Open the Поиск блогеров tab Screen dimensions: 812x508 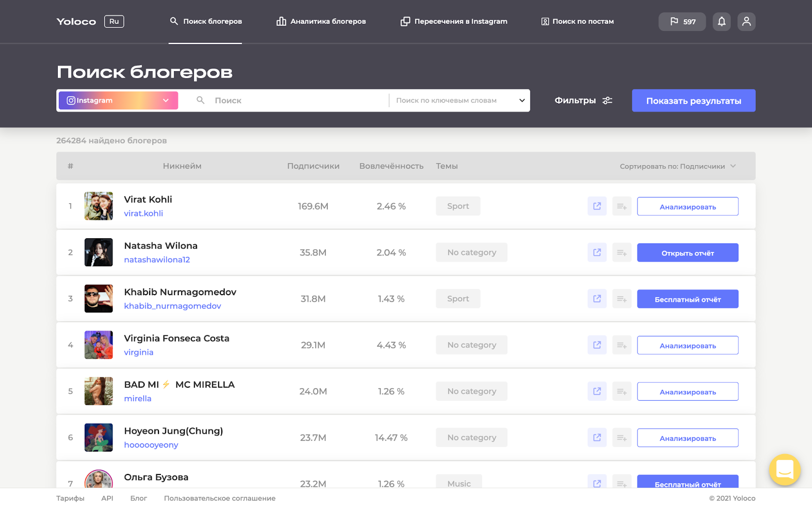coord(206,21)
